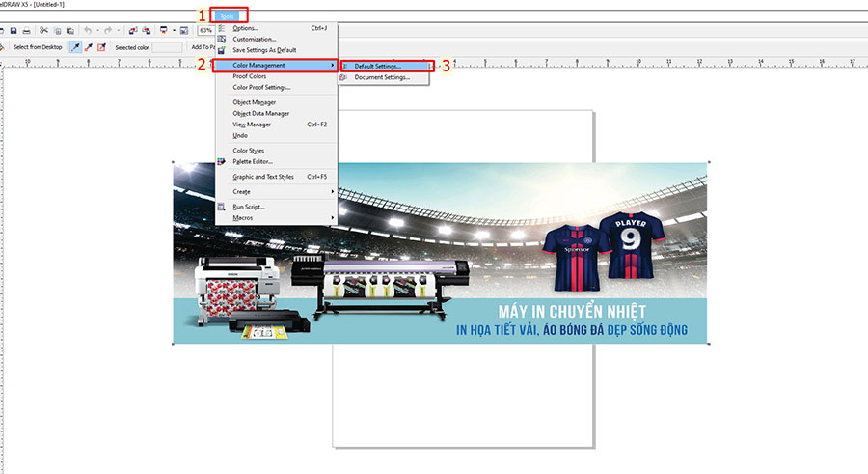Click the Customization menu entry icon
The width and height of the screenshot is (868, 474).
tap(222, 39)
